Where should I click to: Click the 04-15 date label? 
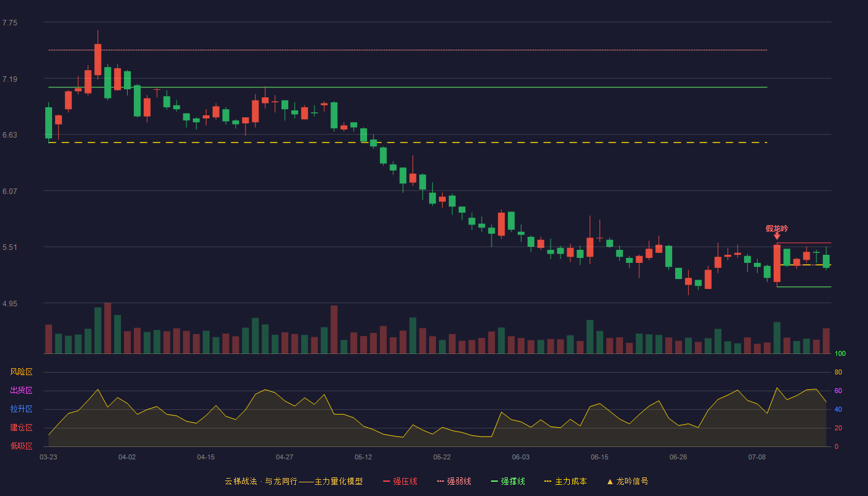click(x=206, y=457)
